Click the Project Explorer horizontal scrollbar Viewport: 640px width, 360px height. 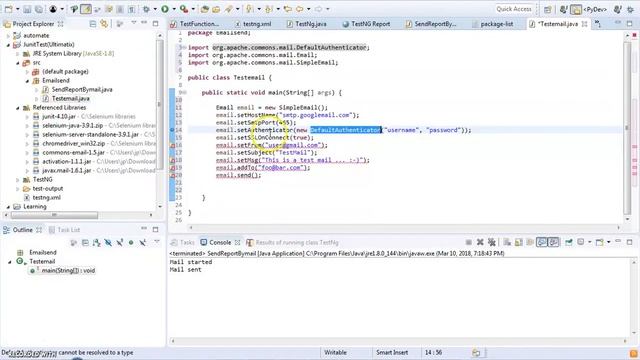click(54, 215)
